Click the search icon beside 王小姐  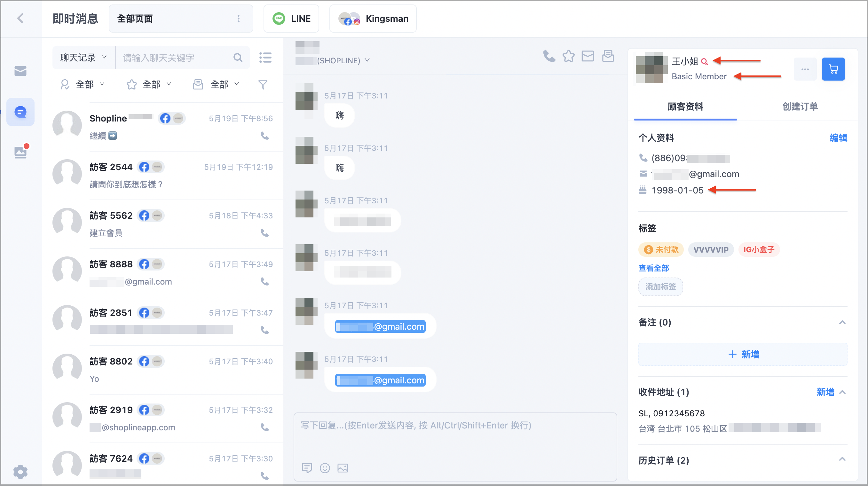pos(704,62)
